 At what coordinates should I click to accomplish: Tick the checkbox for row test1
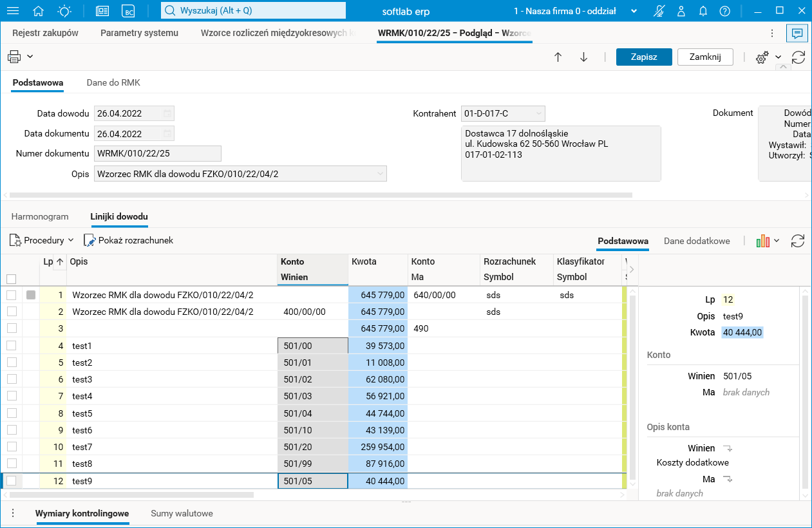[x=11, y=346]
